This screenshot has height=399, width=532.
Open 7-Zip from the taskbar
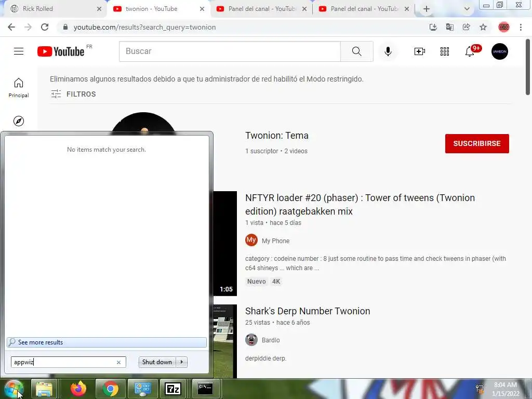tap(172, 389)
